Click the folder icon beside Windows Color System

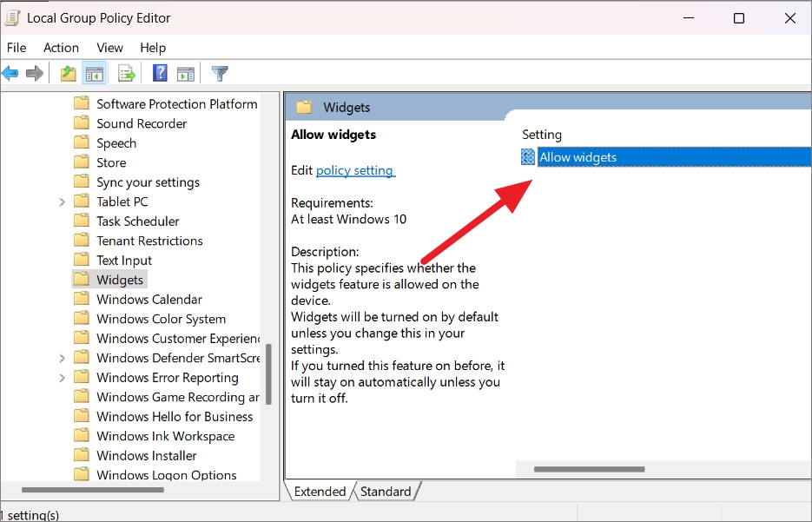coord(82,319)
